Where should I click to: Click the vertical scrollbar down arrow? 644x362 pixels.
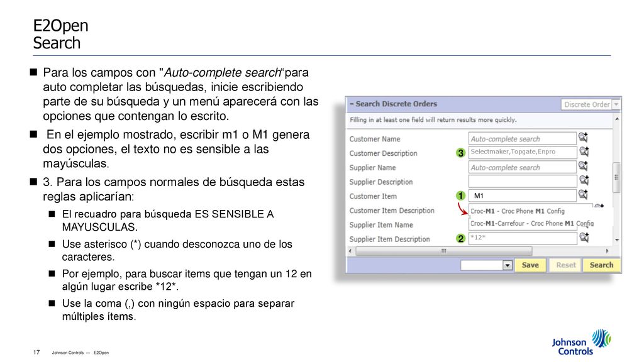pyautogui.click(x=616, y=240)
